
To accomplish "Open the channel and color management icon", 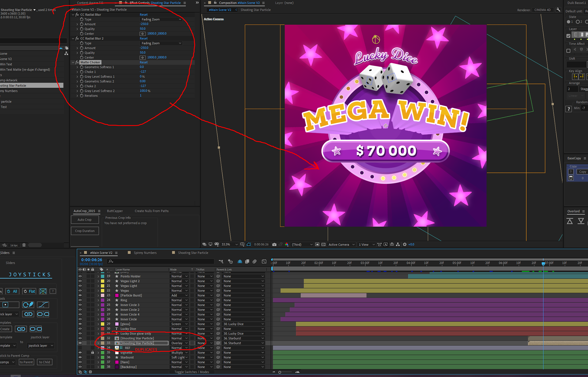I will (x=287, y=244).
